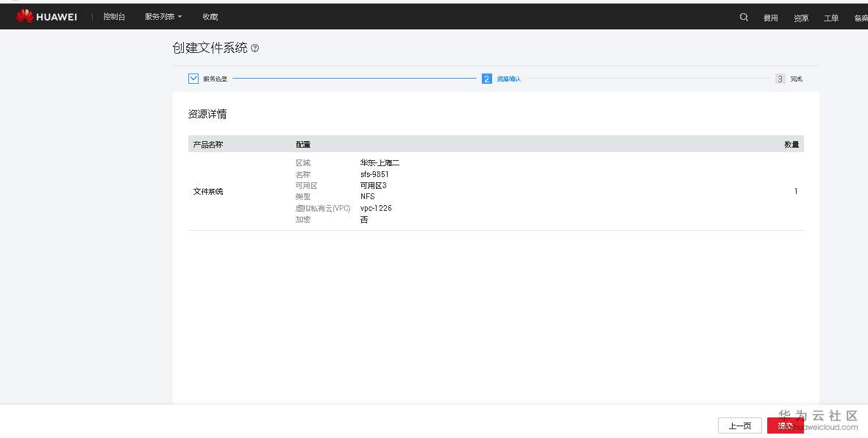This screenshot has width=868, height=438.
Task: Select the 文件系统 product name cell
Action: tap(208, 191)
